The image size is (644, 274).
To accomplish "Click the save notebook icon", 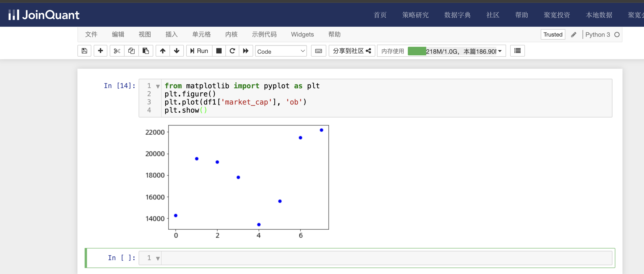I will (84, 51).
